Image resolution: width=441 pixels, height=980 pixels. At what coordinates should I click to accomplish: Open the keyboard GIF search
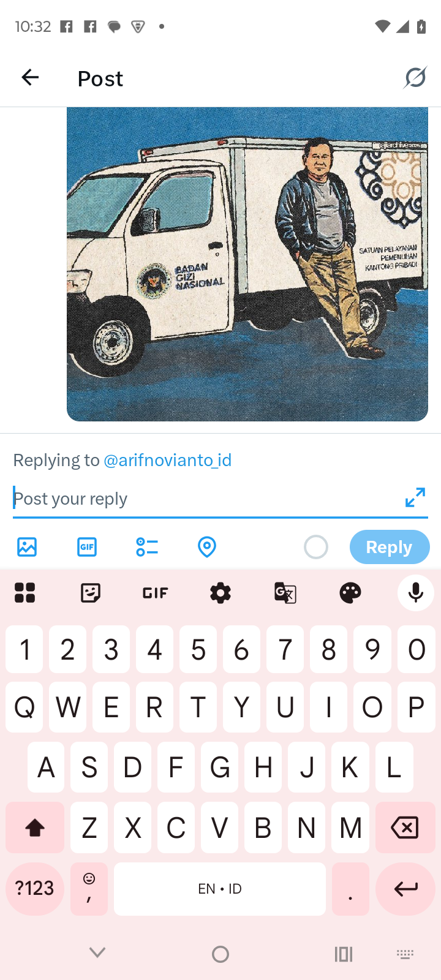(155, 593)
